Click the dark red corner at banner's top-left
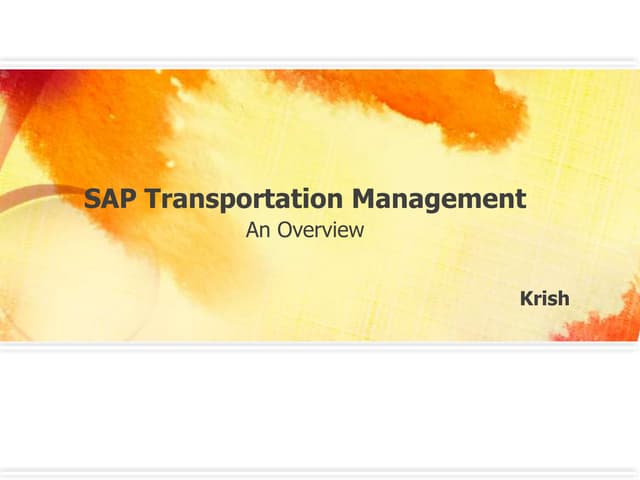The image size is (640, 480). pyautogui.click(x=10, y=80)
